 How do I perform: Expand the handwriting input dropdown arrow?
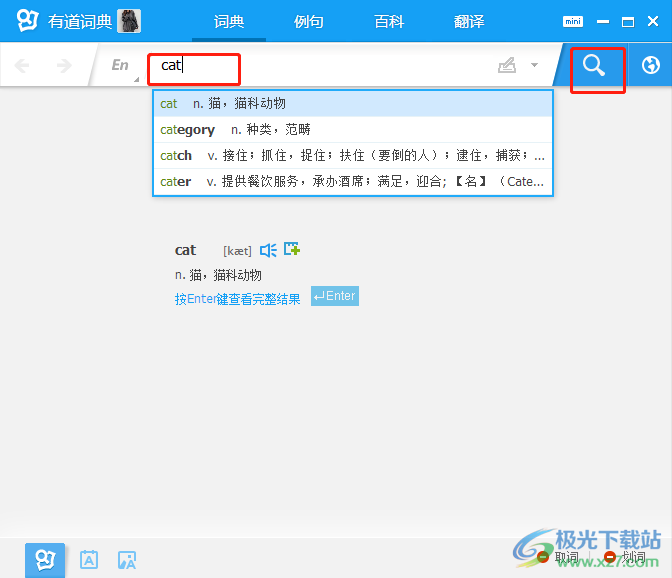tap(534, 65)
